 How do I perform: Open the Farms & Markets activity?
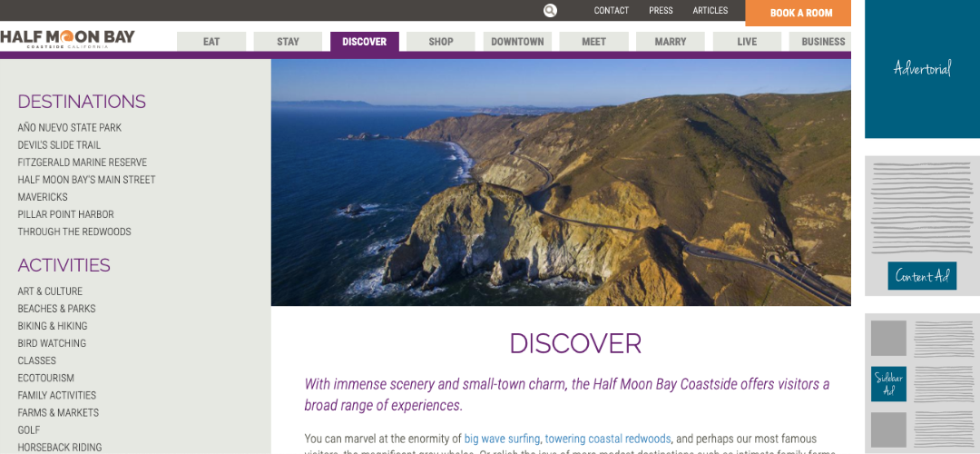(x=58, y=413)
